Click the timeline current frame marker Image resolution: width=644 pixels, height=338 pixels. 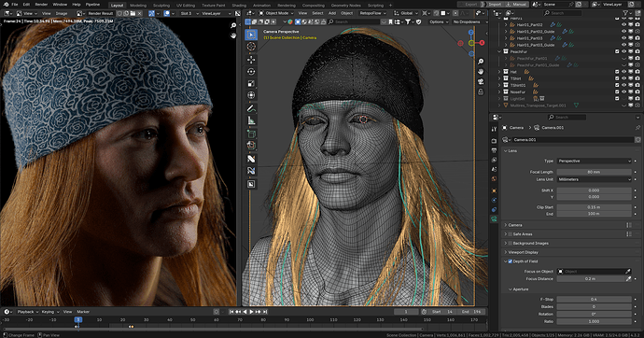tap(78, 319)
